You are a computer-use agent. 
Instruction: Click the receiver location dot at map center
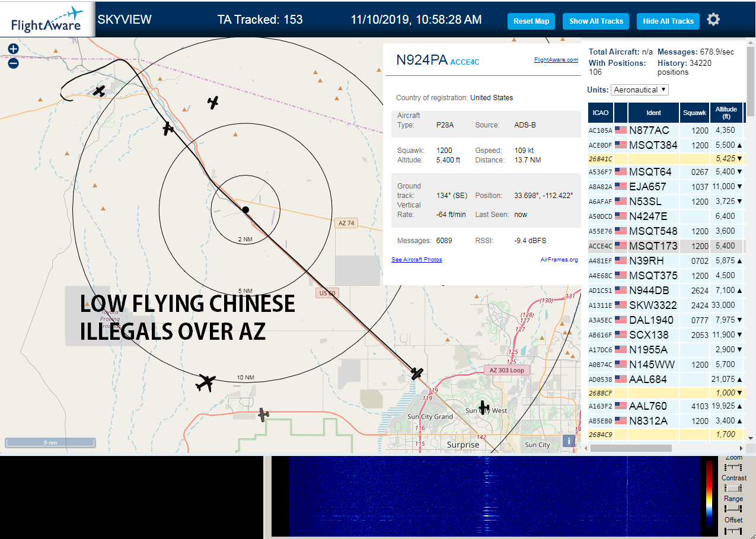[x=245, y=209]
